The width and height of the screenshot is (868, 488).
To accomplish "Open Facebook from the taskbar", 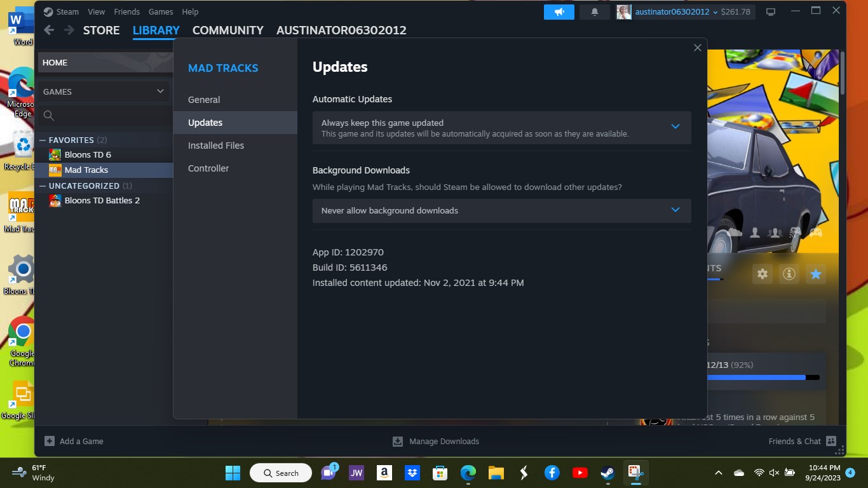I will coord(552,473).
